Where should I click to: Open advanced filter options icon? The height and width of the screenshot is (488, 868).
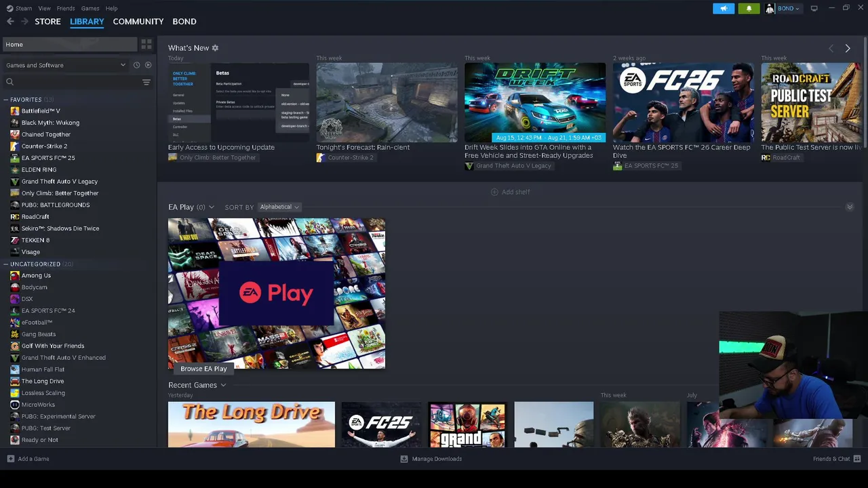tap(146, 82)
